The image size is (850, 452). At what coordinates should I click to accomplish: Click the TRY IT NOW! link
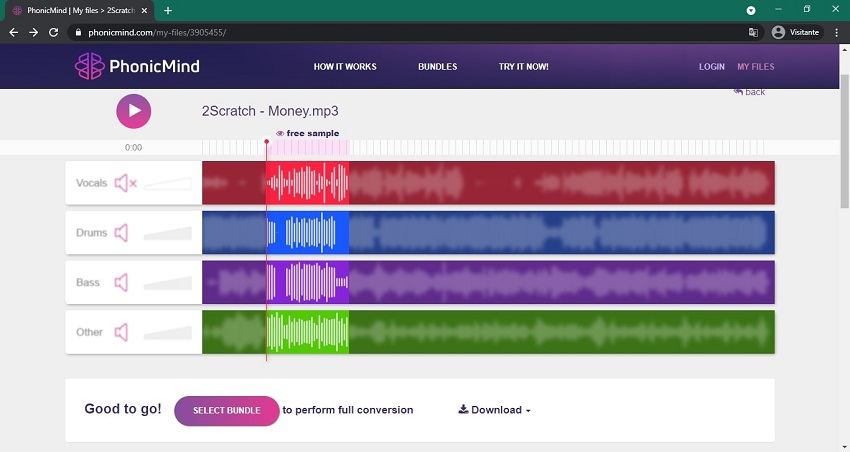(523, 67)
